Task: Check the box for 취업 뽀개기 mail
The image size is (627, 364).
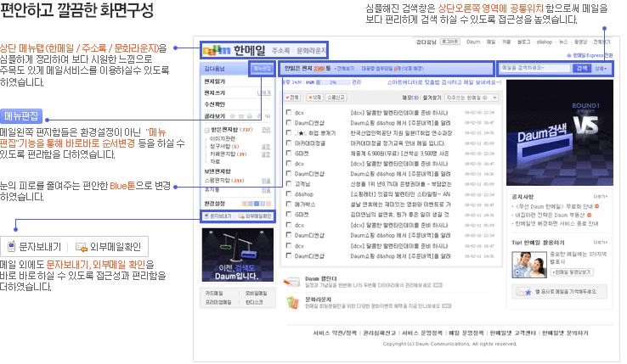Action: coord(289,132)
